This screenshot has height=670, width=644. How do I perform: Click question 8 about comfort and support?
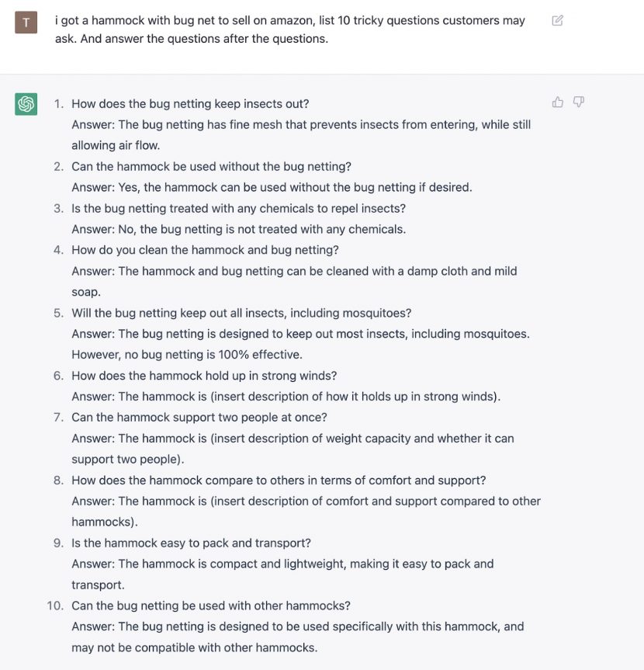279,481
